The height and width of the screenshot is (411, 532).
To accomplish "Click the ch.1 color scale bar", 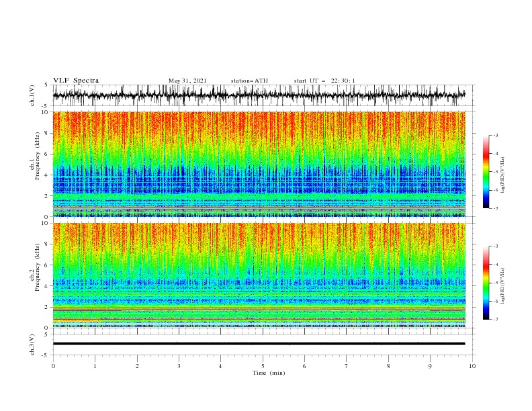I will [x=486, y=172].
